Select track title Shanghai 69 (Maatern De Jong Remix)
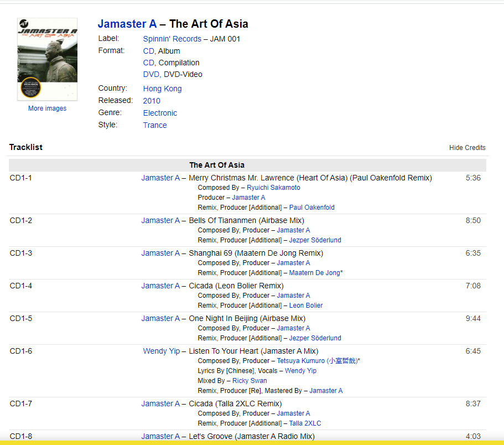 [256, 253]
